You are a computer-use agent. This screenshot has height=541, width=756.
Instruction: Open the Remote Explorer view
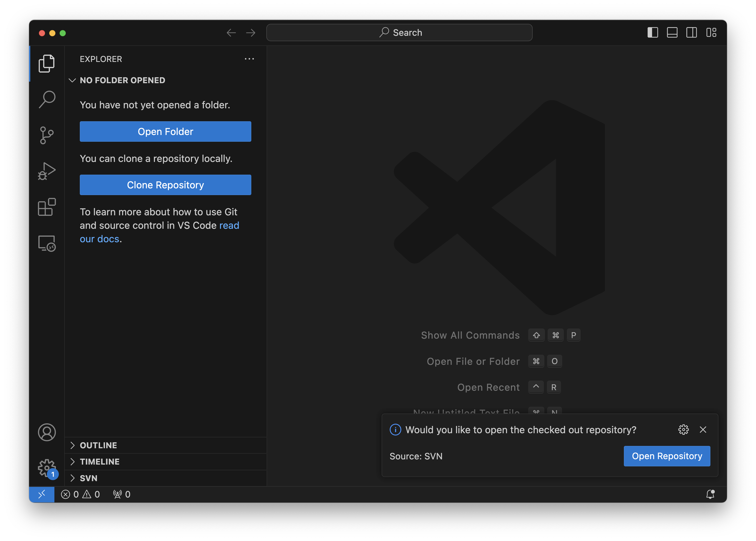[46, 244]
